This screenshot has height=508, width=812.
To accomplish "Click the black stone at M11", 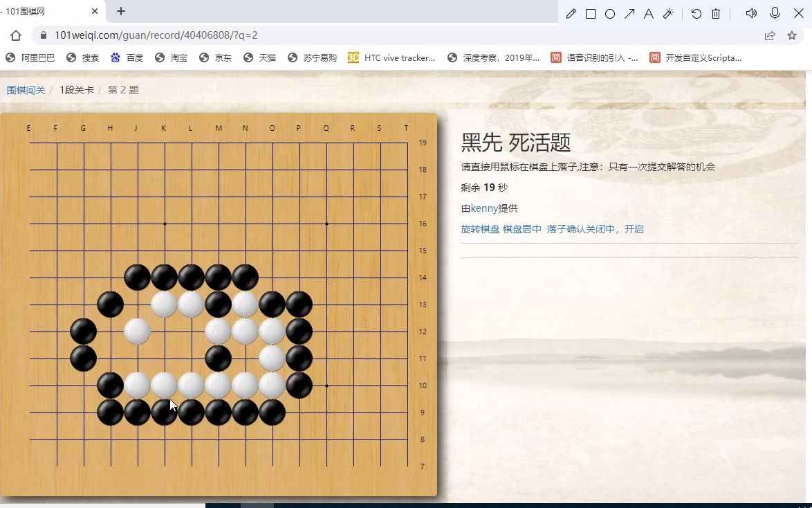I will (218, 359).
